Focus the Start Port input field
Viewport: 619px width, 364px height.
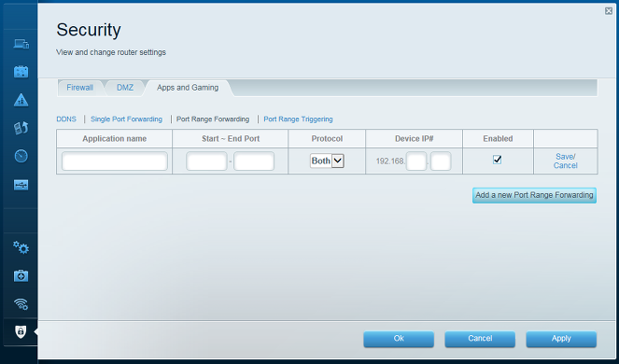pyautogui.click(x=206, y=161)
